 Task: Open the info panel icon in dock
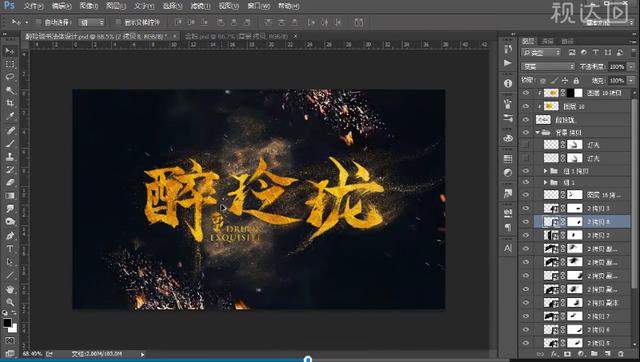point(508,83)
